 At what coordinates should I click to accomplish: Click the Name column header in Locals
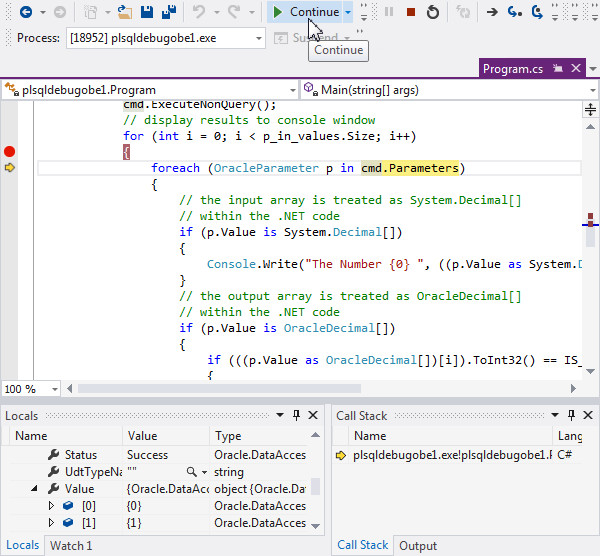[x=66, y=436]
